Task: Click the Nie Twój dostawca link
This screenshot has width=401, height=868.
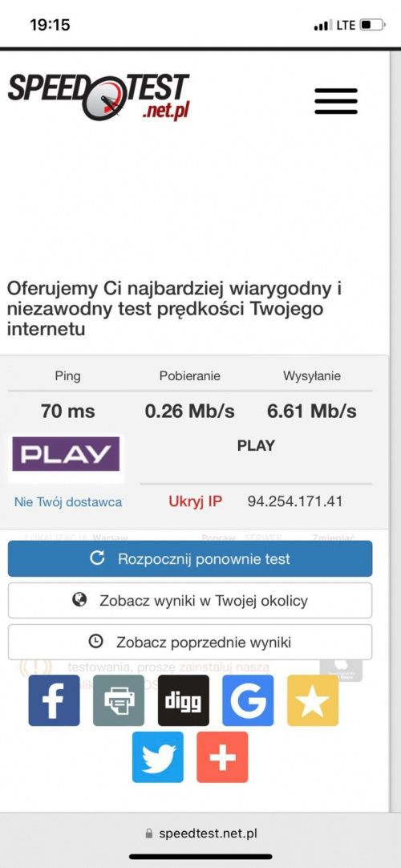Action: click(x=68, y=502)
